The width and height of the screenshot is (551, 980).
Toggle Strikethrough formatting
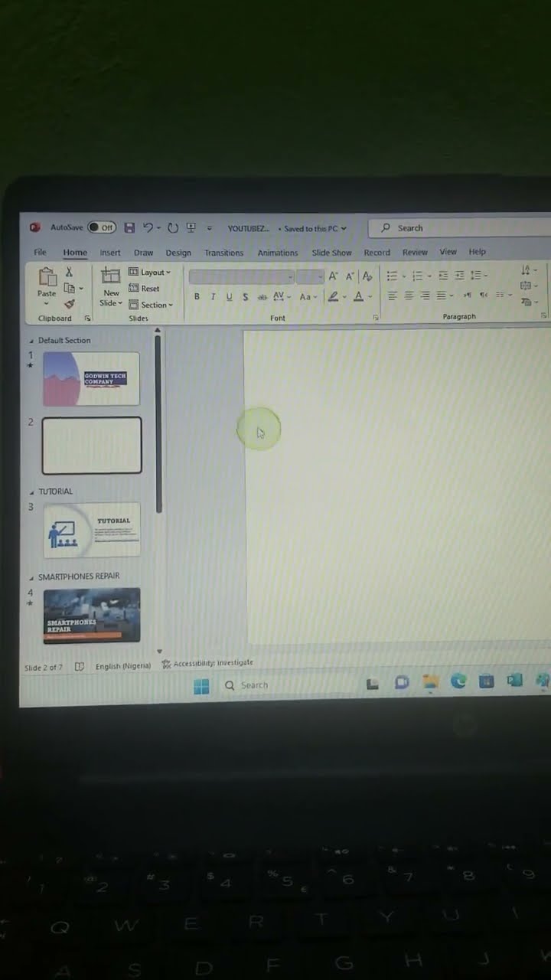point(262,297)
